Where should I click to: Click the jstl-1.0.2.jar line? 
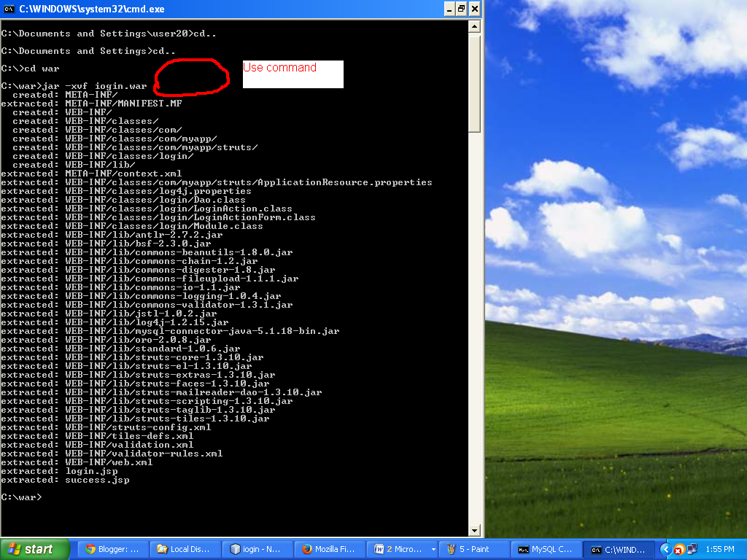coord(109,314)
